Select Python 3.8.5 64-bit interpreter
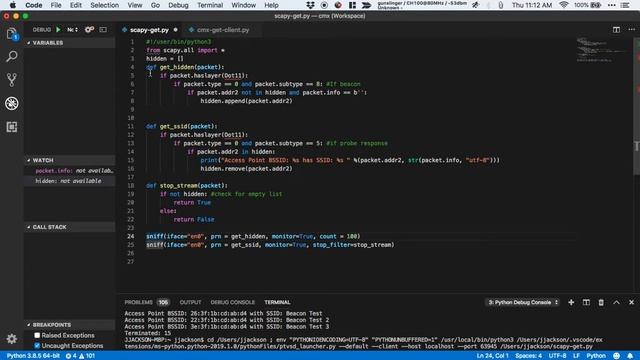Screen dimensions: 640x360 click(x=33, y=356)
